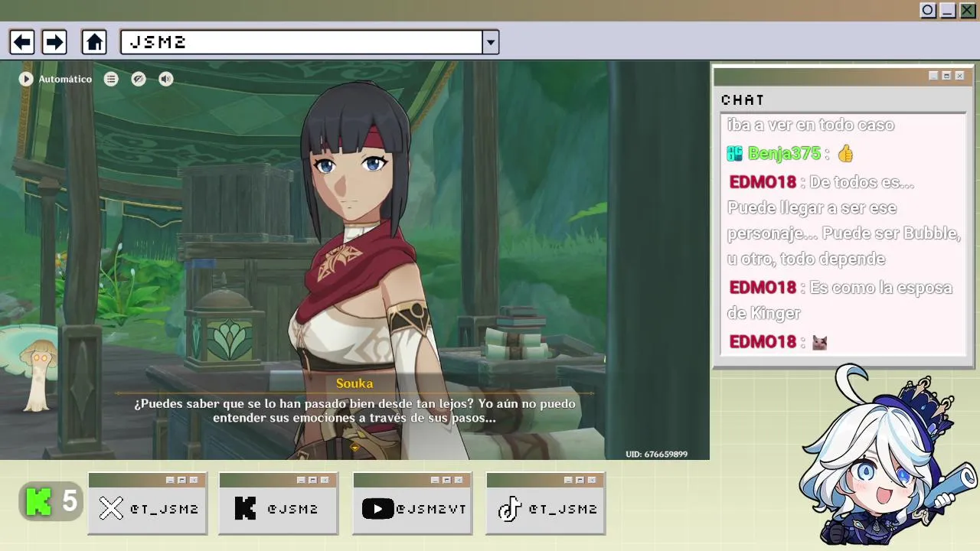The image size is (980, 551).
Task: Click the @JSM2VT YouTube handle text
Action: point(431,509)
